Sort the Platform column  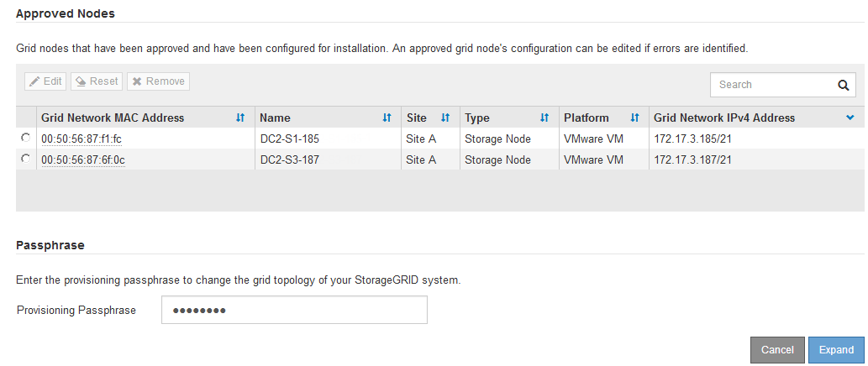pos(635,118)
